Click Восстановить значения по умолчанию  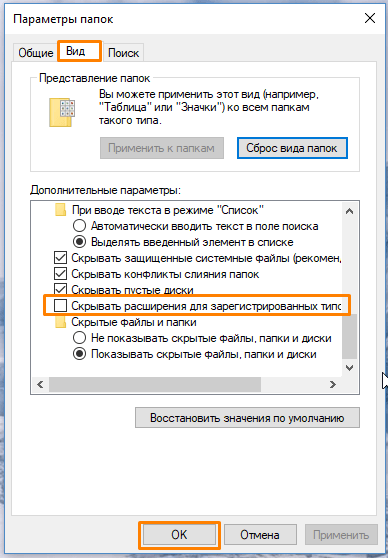coord(247,417)
